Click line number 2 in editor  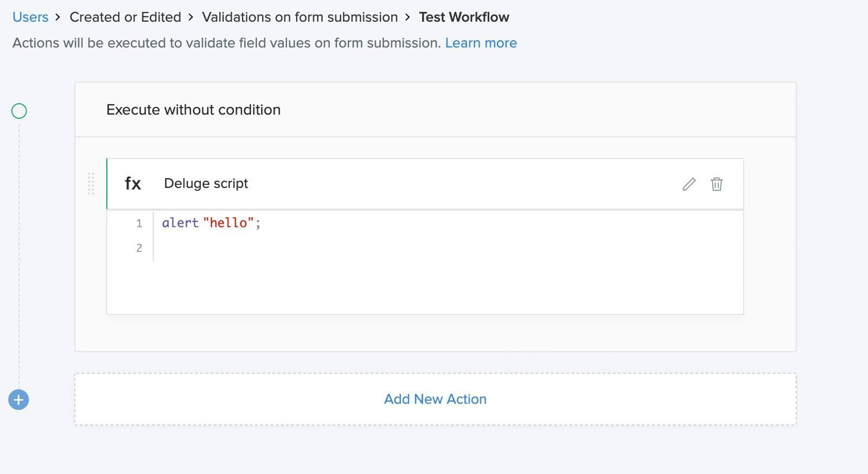(139, 248)
